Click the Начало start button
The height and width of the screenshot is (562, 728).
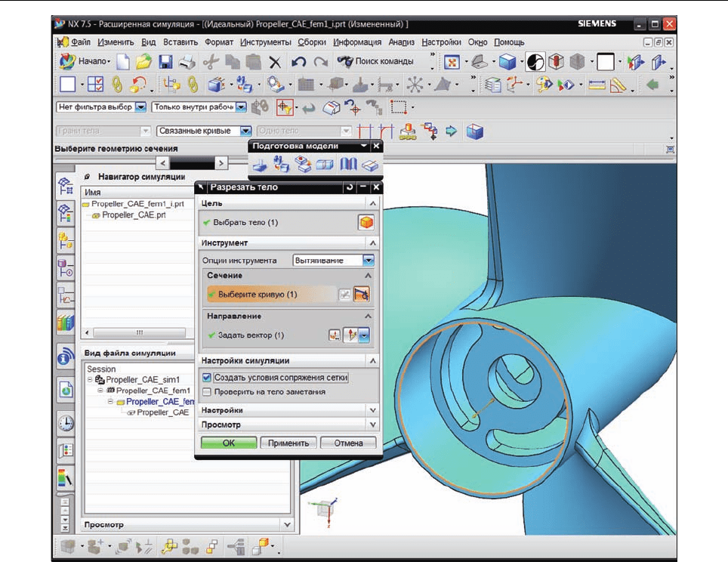point(85,61)
